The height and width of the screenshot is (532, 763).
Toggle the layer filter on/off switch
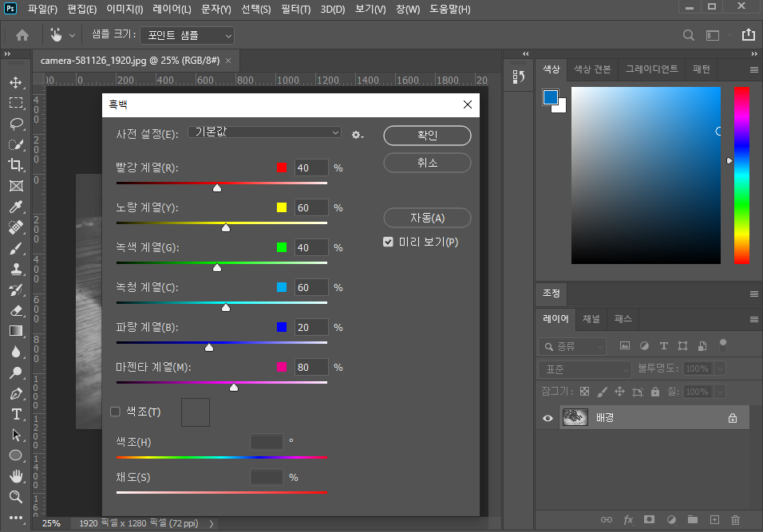(x=723, y=345)
